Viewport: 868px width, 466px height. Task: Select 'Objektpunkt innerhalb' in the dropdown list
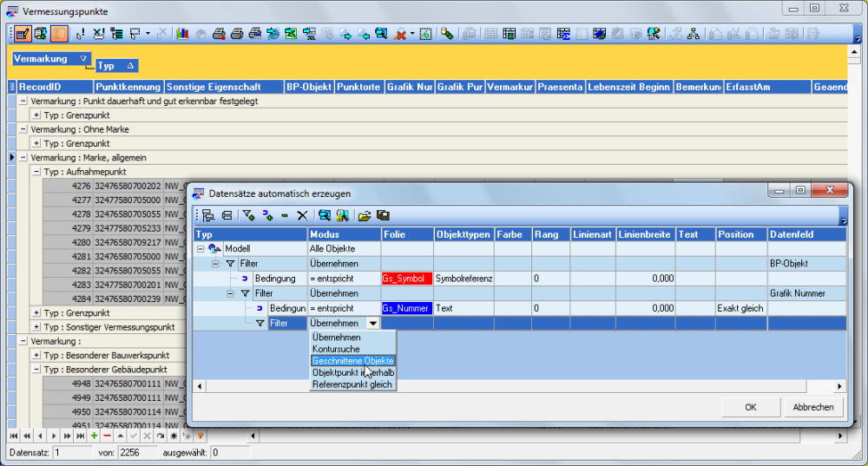click(353, 372)
